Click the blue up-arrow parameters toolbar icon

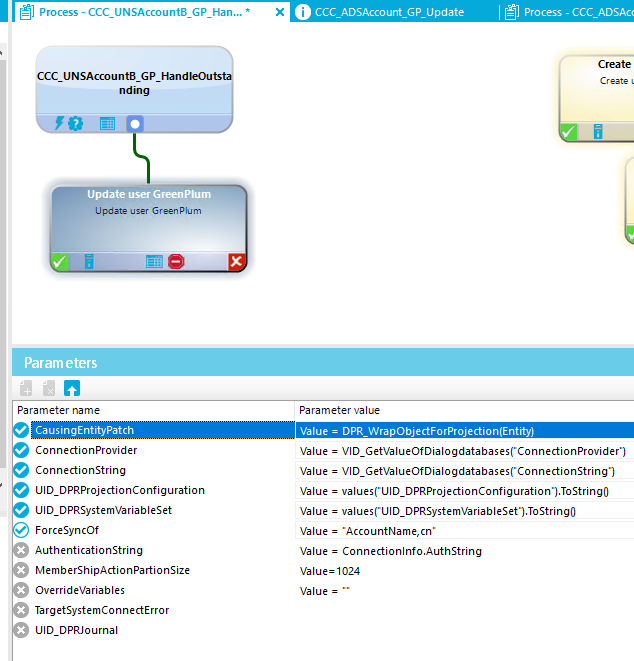72,388
